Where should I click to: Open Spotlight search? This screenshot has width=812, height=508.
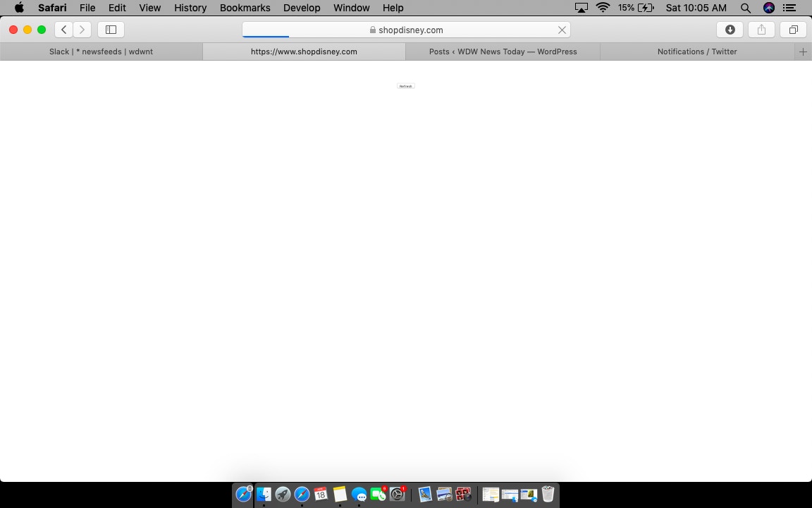(x=746, y=8)
